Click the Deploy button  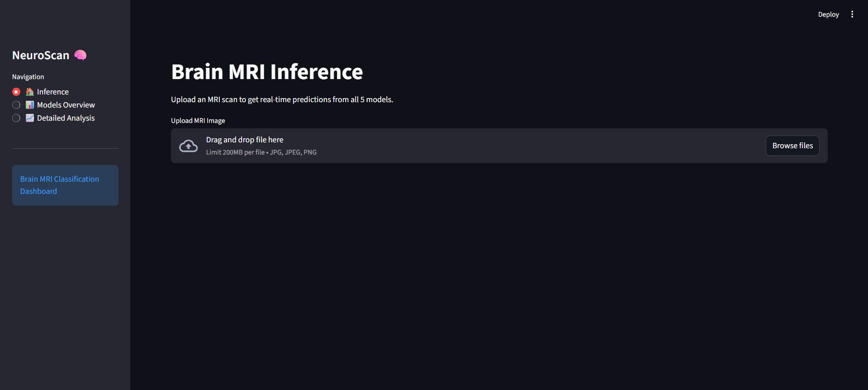828,14
